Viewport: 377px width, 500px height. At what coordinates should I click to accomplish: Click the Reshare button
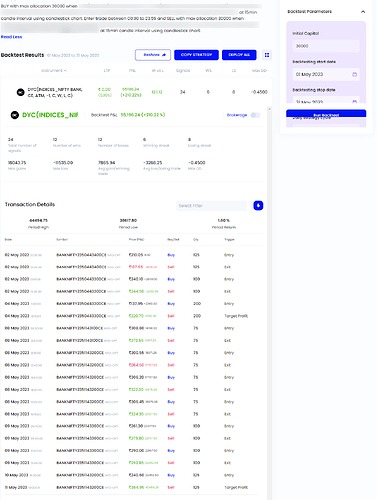[153, 55]
